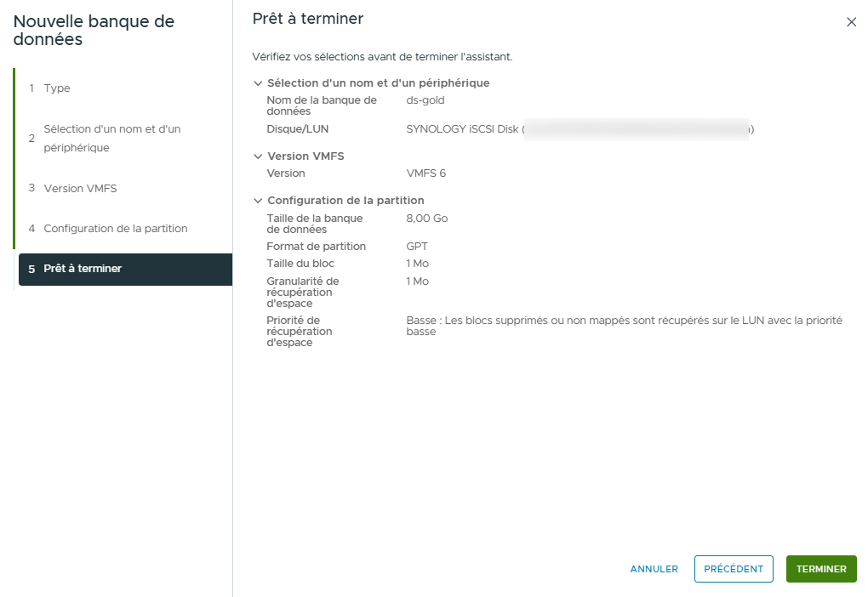868x597 pixels.
Task: Close the wizard with the X
Action: tap(851, 22)
